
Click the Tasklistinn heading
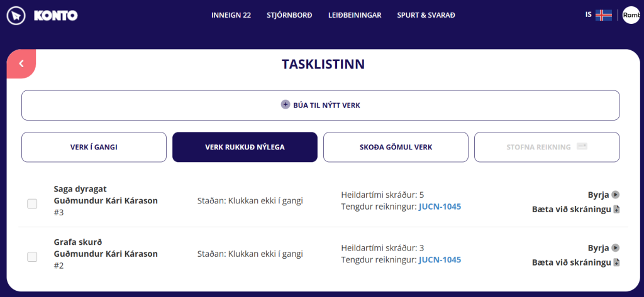[x=323, y=65]
